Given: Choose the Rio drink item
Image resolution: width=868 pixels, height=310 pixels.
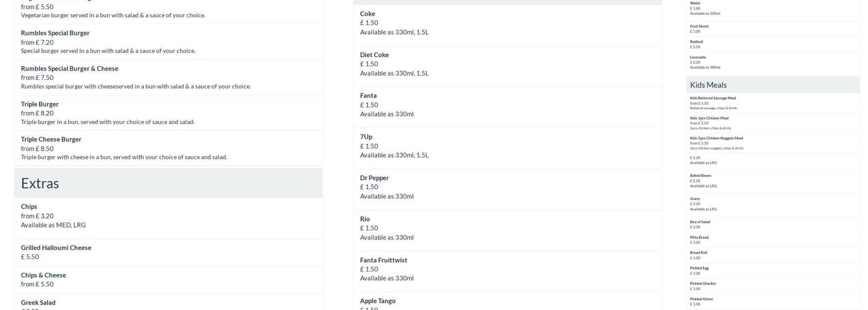Looking at the screenshot, I should [365, 219].
